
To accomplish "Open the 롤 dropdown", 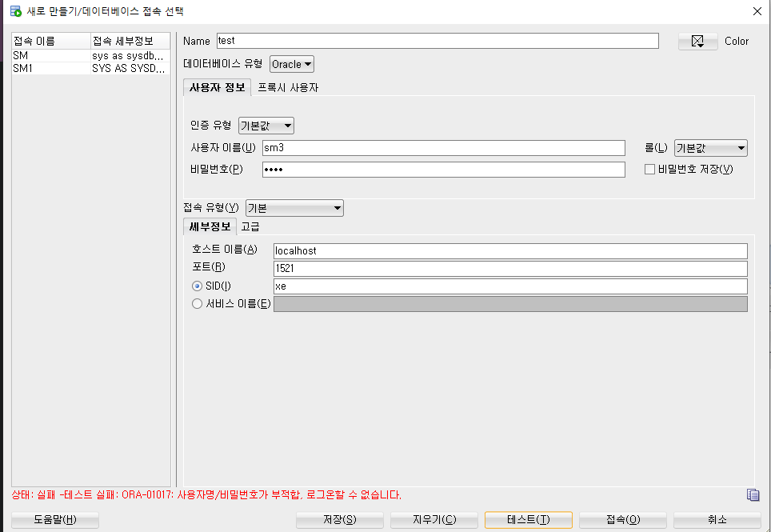I will pos(710,148).
